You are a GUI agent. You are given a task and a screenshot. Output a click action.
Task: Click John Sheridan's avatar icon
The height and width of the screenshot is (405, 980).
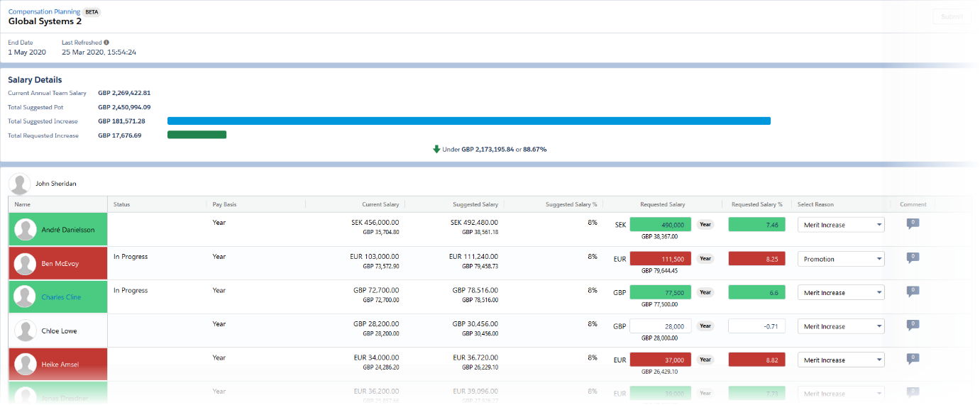coord(20,184)
